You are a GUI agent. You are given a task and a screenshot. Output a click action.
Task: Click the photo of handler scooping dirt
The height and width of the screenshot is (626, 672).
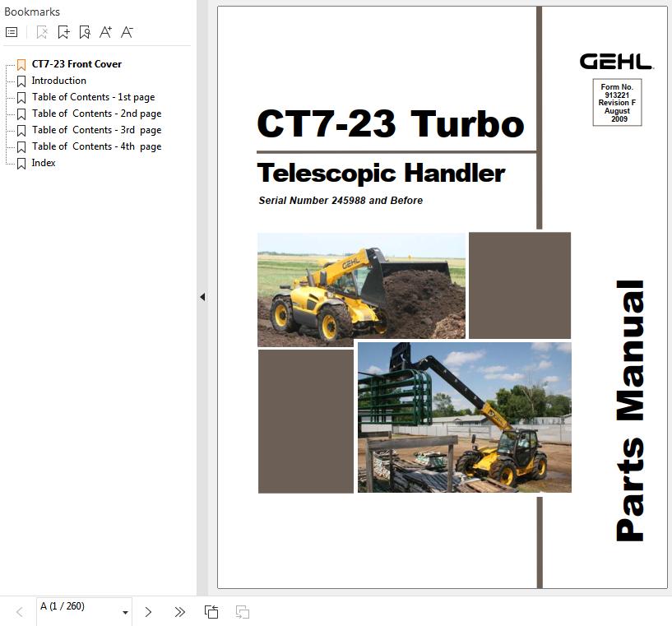[361, 290]
